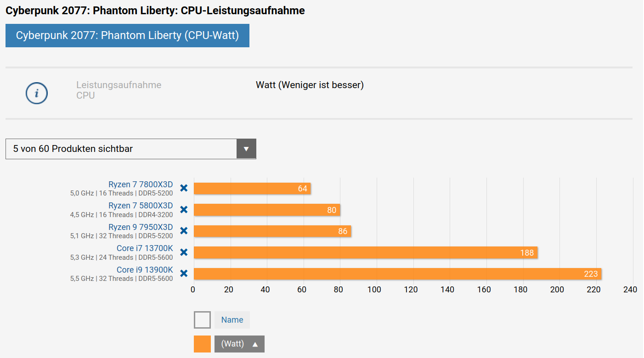Open the '5 von 60 Produkten sichtbar' dropdown
This screenshot has height=358, width=644.
point(131,149)
